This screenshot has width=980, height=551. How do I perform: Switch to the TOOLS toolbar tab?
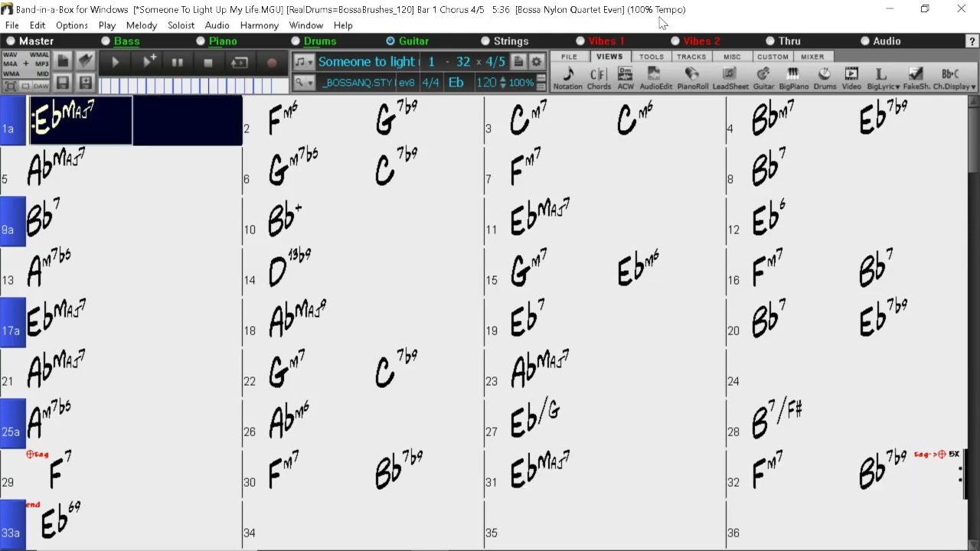pos(652,57)
